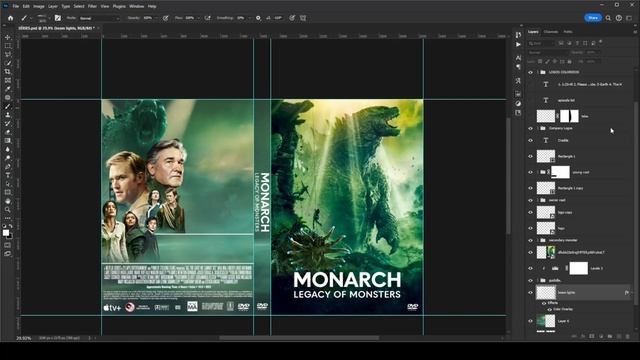Create a new group with folder icon

pos(610,336)
